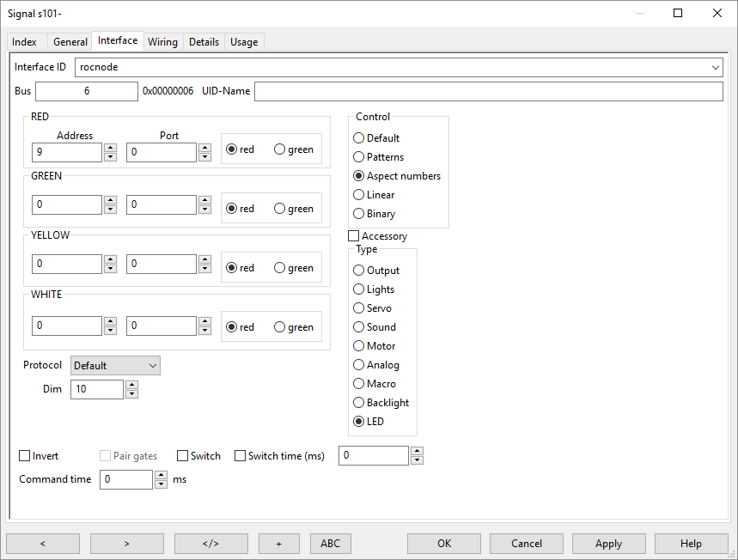Tick the Accessory checkbox
This screenshot has height=560, width=738.
click(x=353, y=236)
